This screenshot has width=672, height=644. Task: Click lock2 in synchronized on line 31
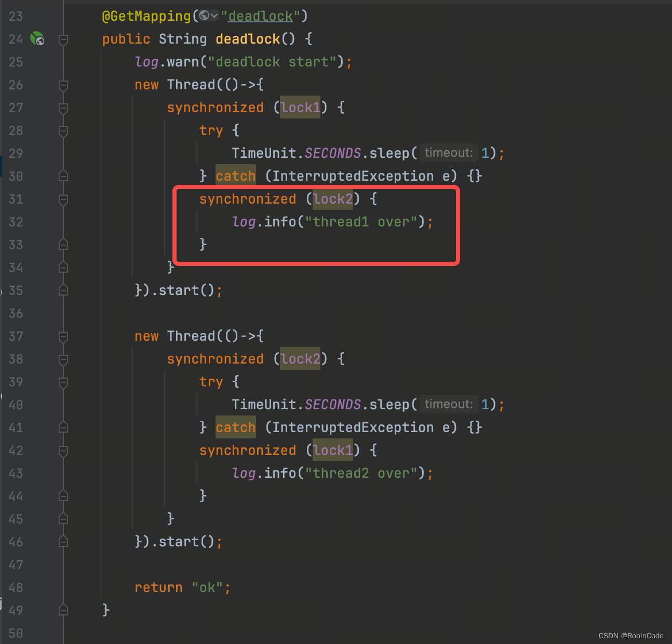tap(333, 199)
